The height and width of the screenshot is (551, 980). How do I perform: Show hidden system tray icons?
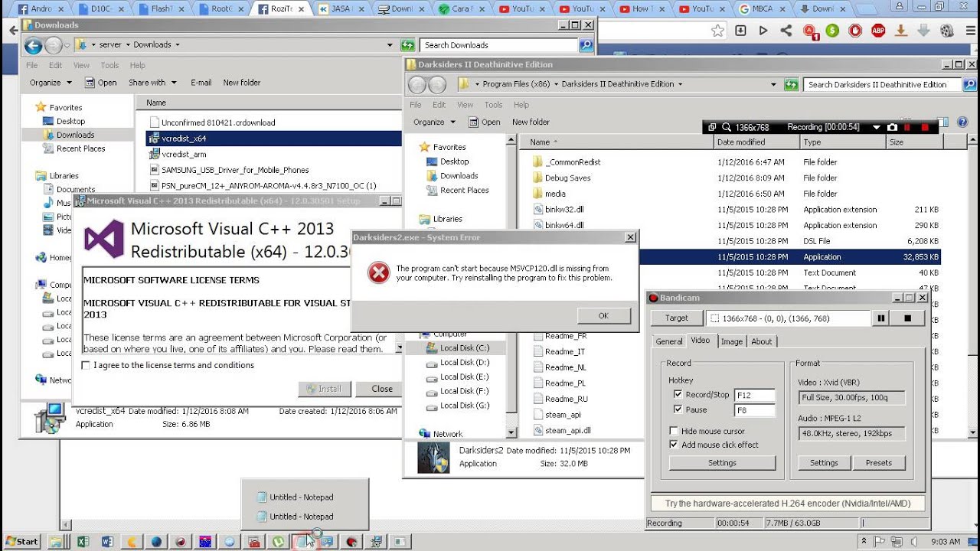tap(863, 541)
